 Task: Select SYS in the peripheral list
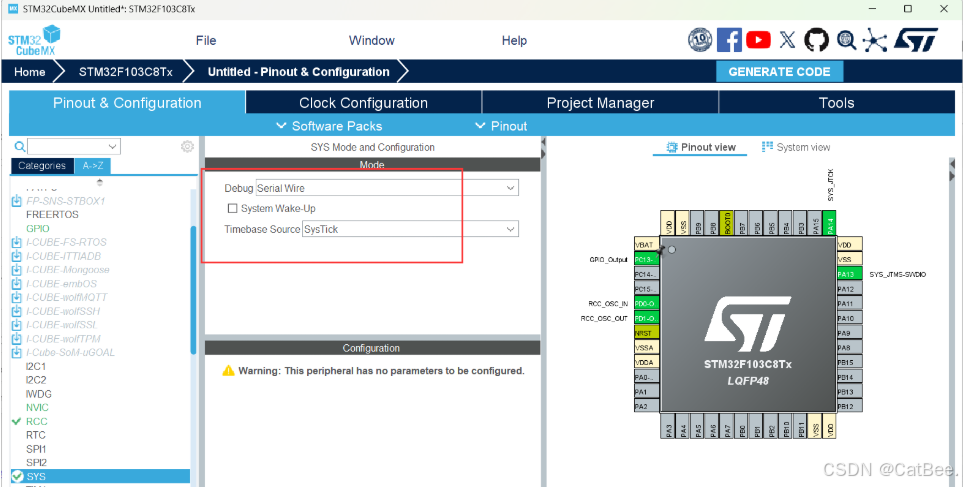101,476
